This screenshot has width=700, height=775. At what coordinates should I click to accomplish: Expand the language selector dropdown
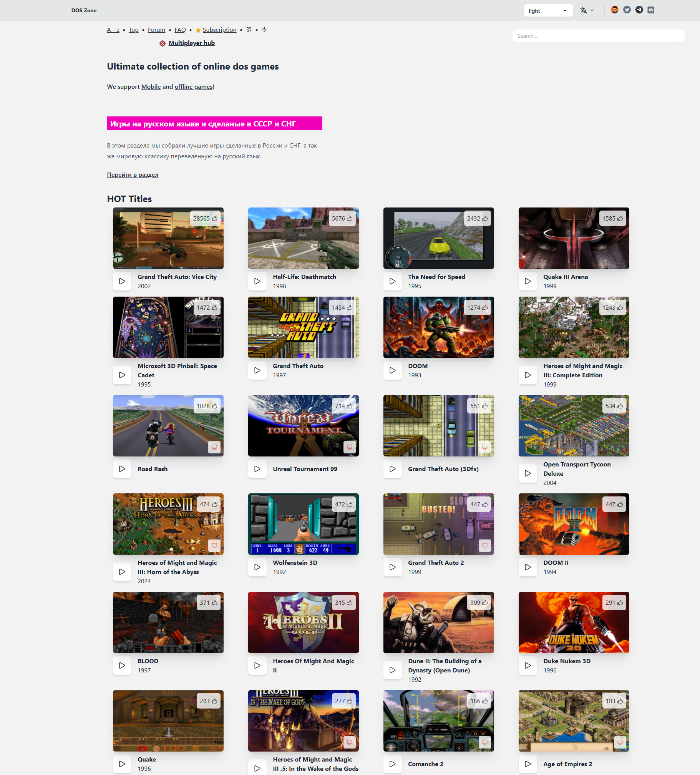587,11
